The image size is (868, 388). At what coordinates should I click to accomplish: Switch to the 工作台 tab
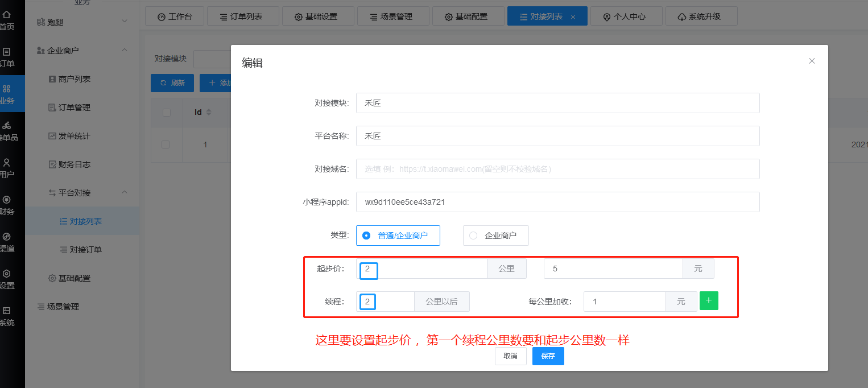click(x=174, y=16)
